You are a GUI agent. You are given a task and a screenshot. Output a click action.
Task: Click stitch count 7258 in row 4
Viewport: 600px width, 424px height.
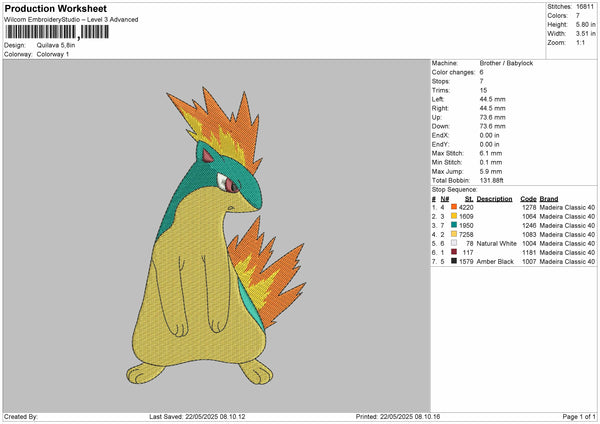466,235
